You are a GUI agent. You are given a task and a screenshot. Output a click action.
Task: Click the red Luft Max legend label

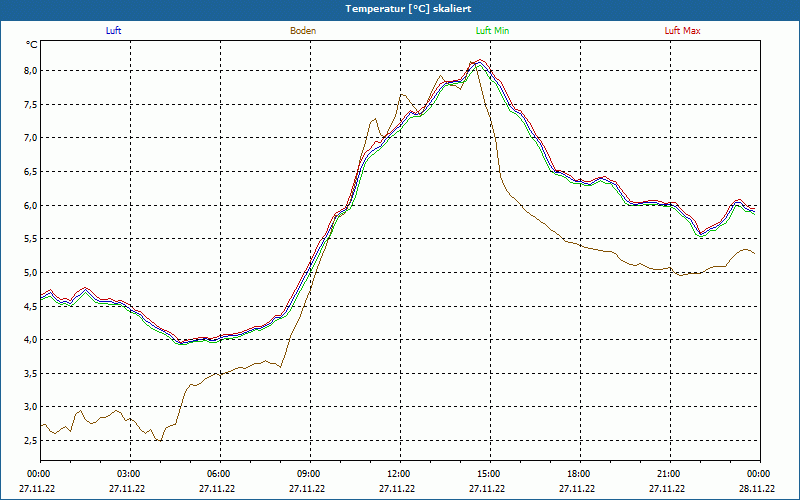click(682, 31)
